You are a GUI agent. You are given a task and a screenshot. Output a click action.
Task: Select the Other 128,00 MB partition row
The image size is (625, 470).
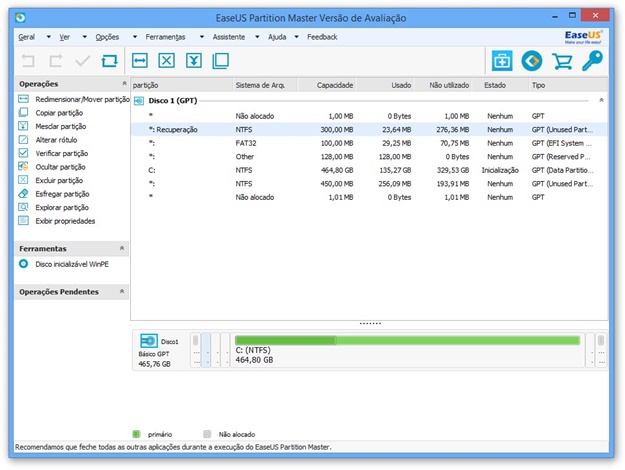(x=369, y=157)
